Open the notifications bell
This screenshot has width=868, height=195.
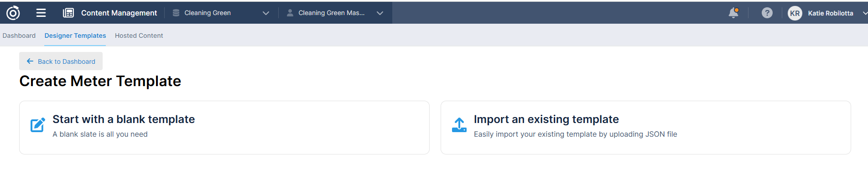[733, 13]
